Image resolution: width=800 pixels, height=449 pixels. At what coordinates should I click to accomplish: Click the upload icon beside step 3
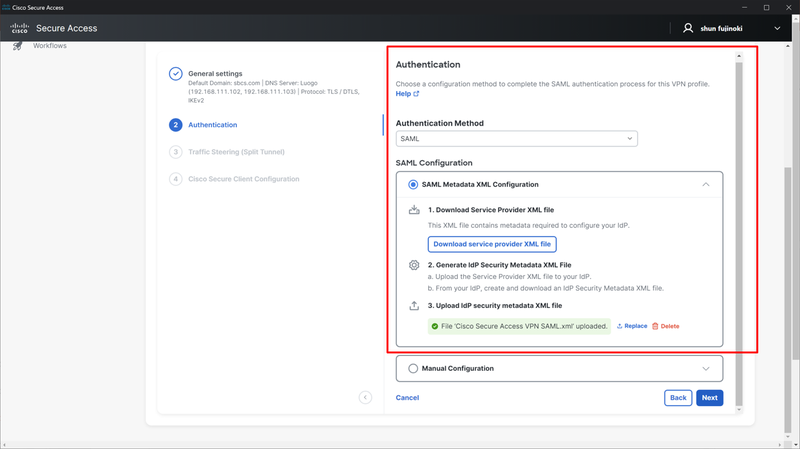[414, 306]
